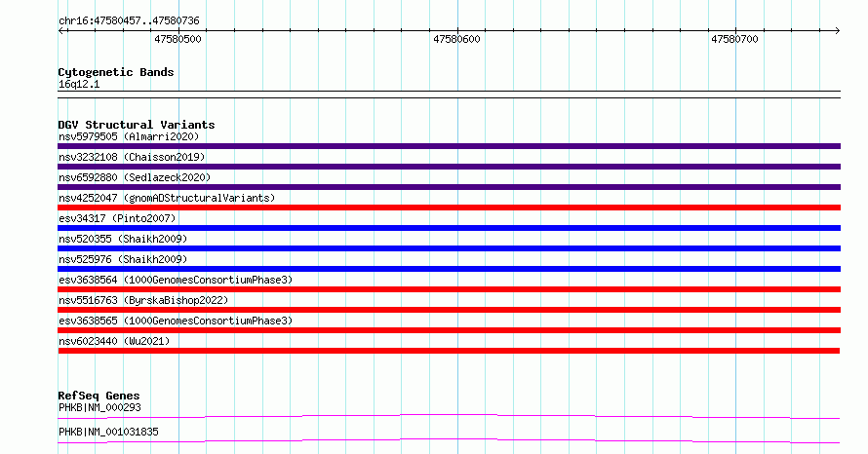This screenshot has height=454, width=868.
Task: Open variant nsv5979505 (Almarri2020) label
Action: [x=129, y=136]
